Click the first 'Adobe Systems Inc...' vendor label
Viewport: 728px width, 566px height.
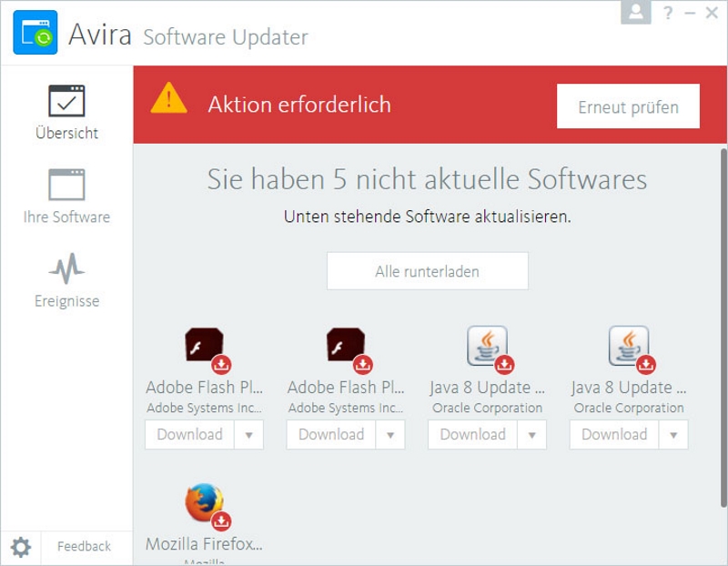pyautogui.click(x=204, y=408)
